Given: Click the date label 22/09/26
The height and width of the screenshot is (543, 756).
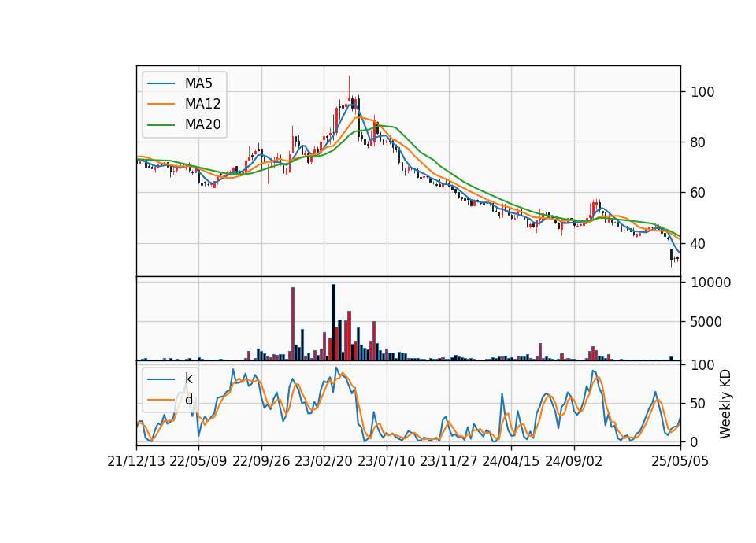Looking at the screenshot, I should click(261, 461).
